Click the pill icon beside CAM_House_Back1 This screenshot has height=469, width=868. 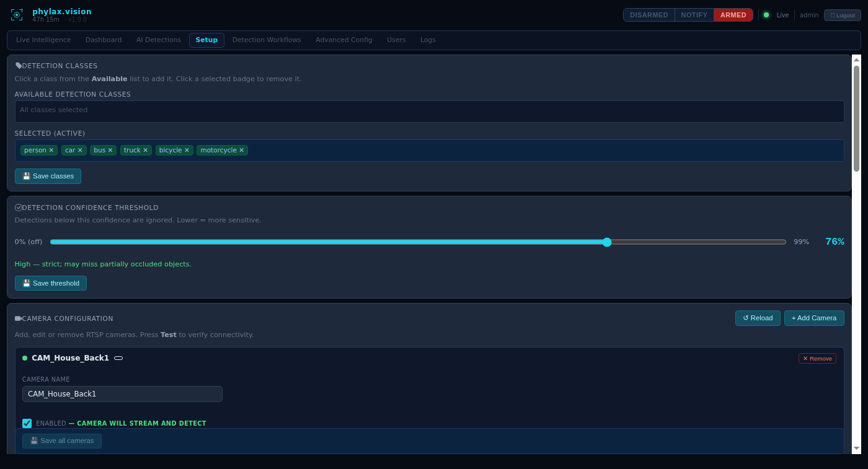click(118, 358)
